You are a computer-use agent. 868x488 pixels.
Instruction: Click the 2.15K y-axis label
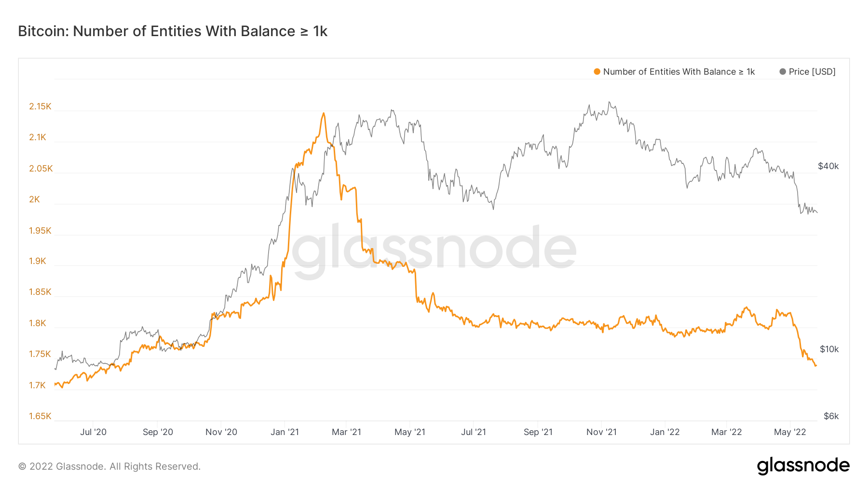(x=40, y=106)
